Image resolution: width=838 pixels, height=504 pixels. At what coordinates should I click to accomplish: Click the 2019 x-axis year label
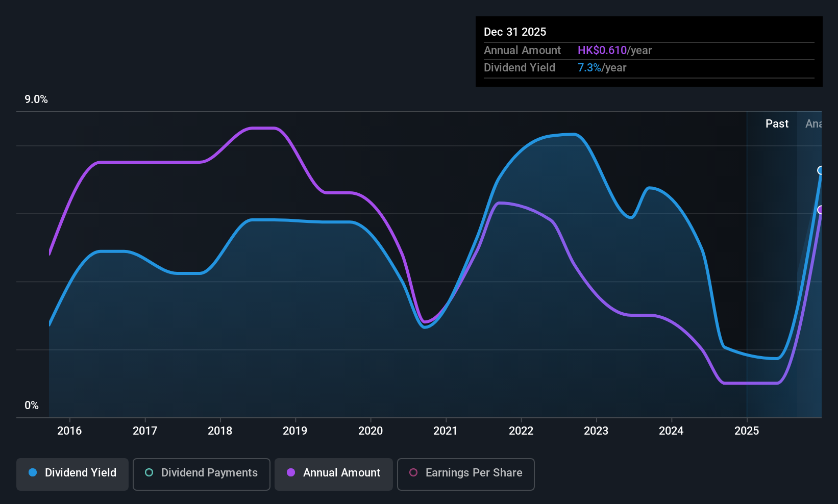click(295, 431)
